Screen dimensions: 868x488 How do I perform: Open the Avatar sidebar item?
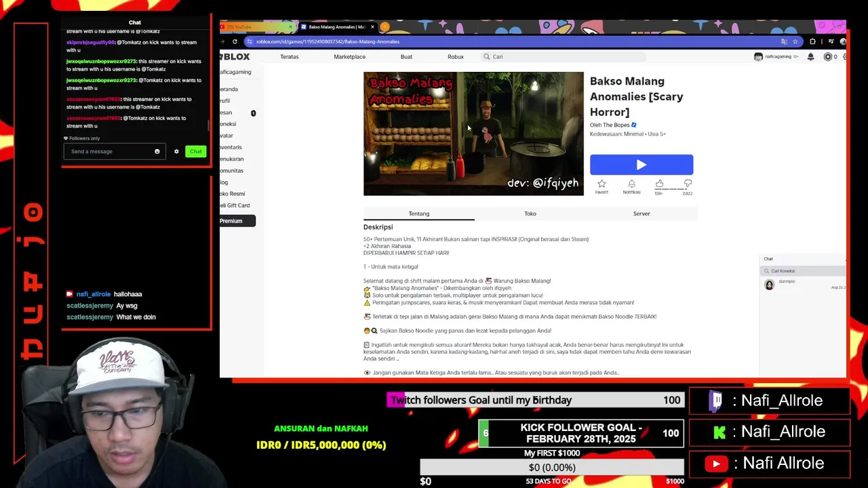(226, 136)
